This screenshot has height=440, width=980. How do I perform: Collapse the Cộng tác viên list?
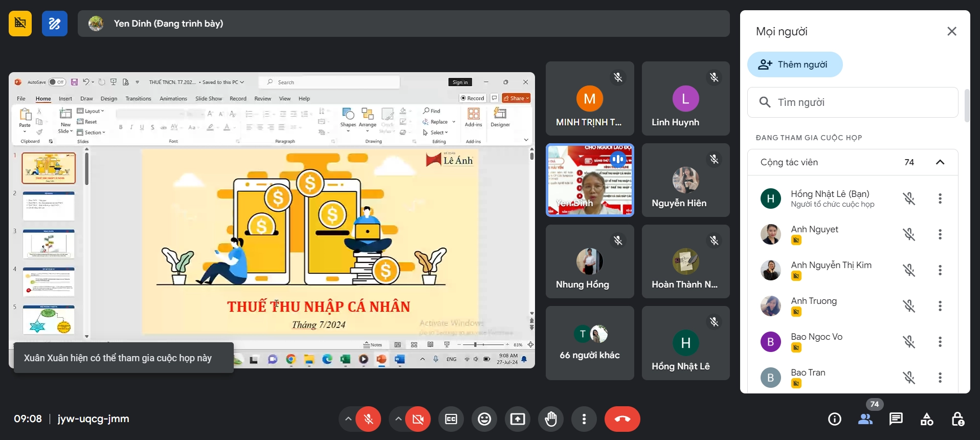coord(940,162)
